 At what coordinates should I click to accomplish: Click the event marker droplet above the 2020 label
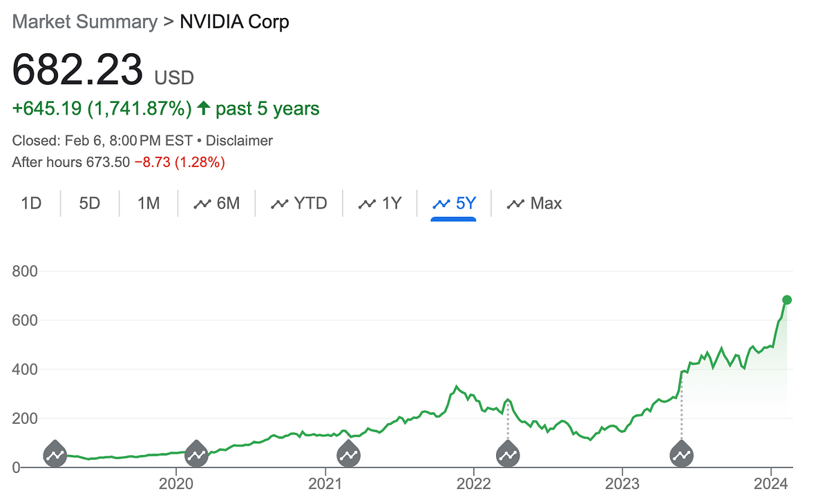(196, 454)
